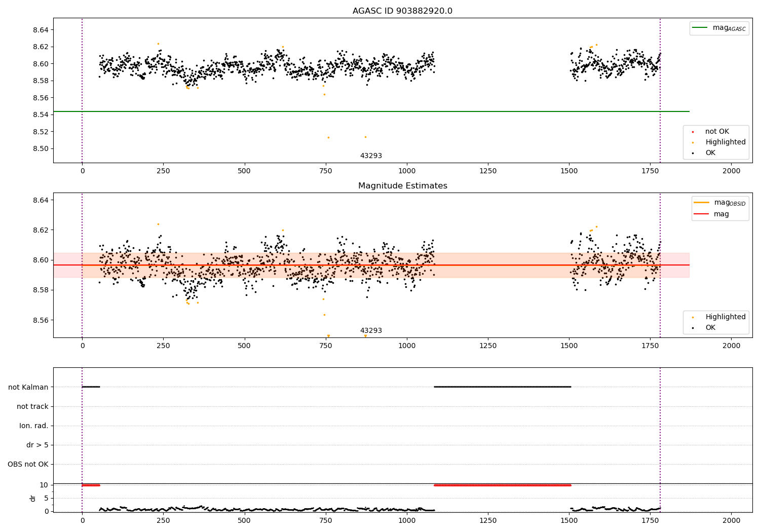Click the '2000' x-tick under the top plot
This screenshot has height=532, width=760.
click(x=731, y=171)
